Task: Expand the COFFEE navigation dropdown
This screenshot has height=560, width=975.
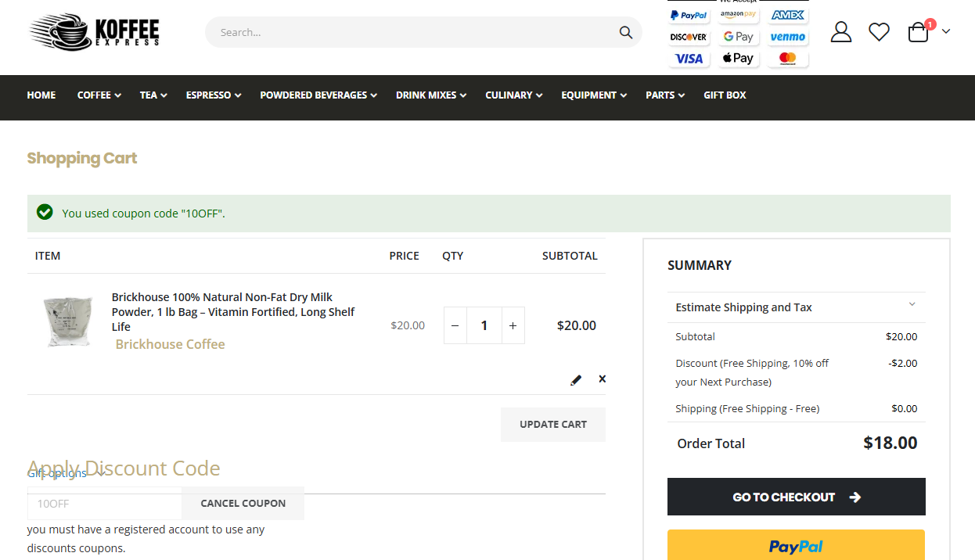Action: pyautogui.click(x=99, y=95)
